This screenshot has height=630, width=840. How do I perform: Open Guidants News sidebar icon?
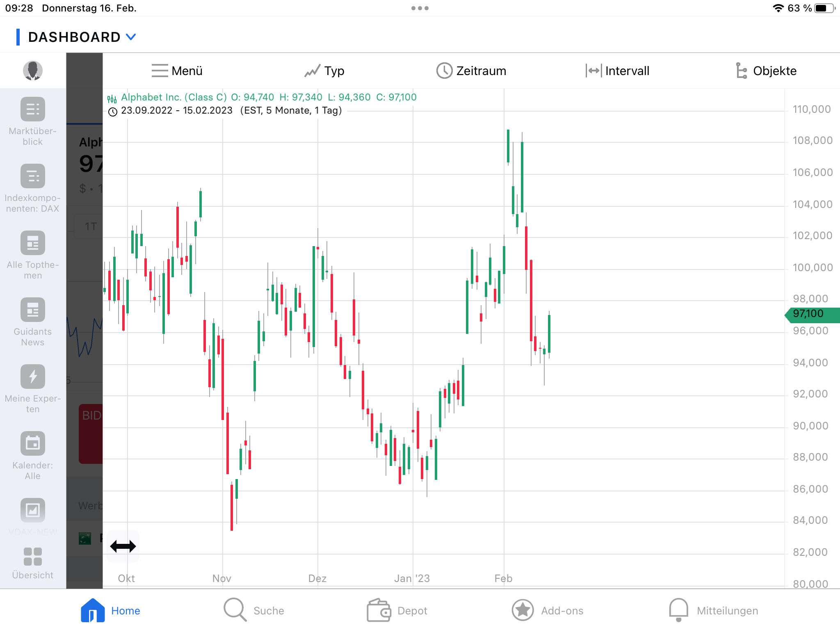[x=32, y=310]
